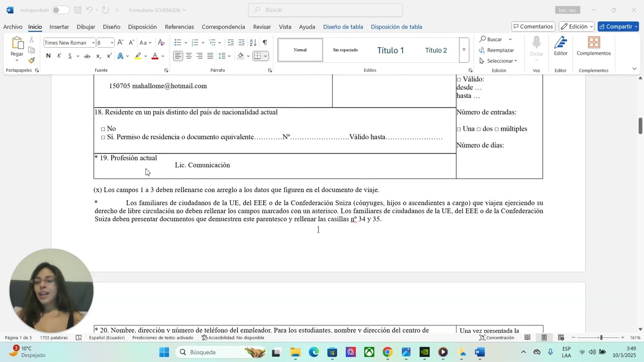Increase font size with the larger A icon
This screenshot has height=362, width=644.
(x=121, y=43)
